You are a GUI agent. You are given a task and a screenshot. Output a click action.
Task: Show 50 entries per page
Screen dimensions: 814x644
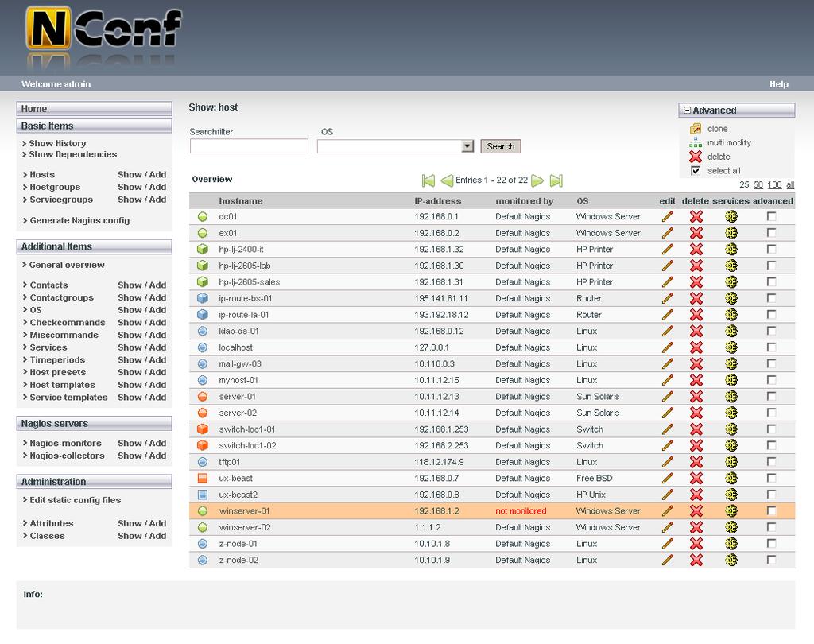pyautogui.click(x=758, y=185)
